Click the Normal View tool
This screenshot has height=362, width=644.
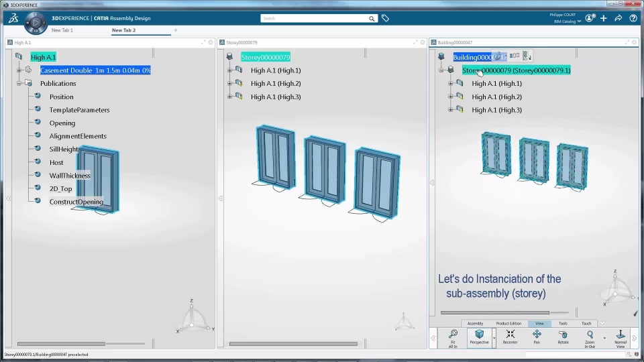621,339
